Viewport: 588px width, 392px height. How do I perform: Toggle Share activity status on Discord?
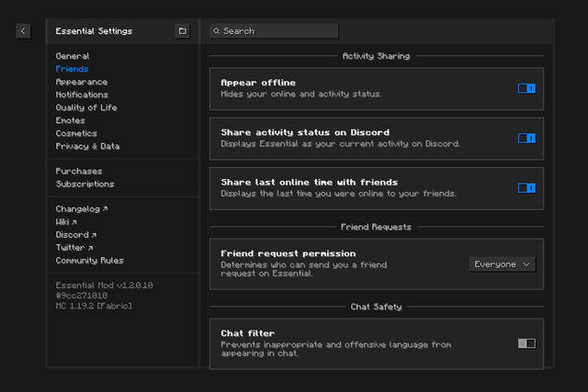click(526, 139)
